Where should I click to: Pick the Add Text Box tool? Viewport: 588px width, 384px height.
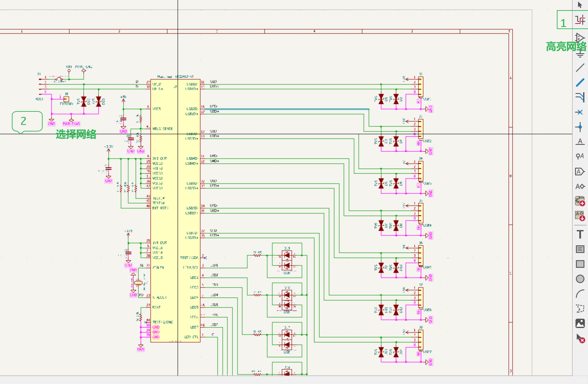click(x=580, y=249)
